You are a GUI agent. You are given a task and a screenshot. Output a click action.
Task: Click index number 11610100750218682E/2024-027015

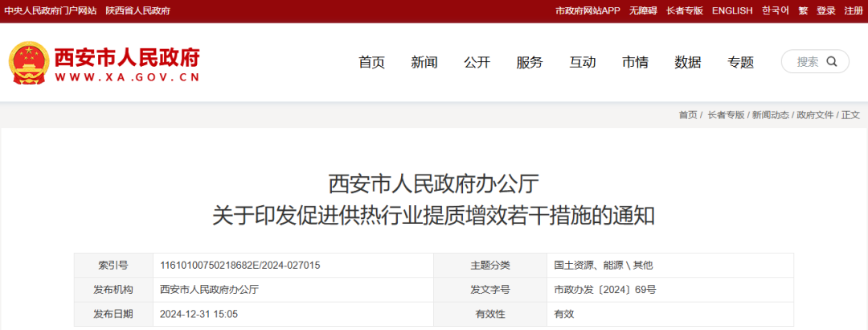tap(240, 265)
